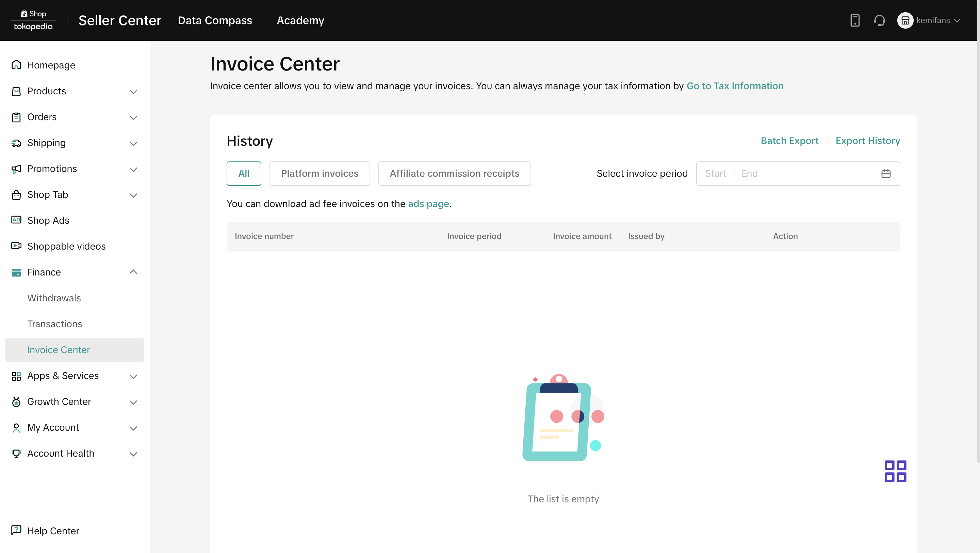Click the Tokopedia Shop logo

(x=33, y=20)
